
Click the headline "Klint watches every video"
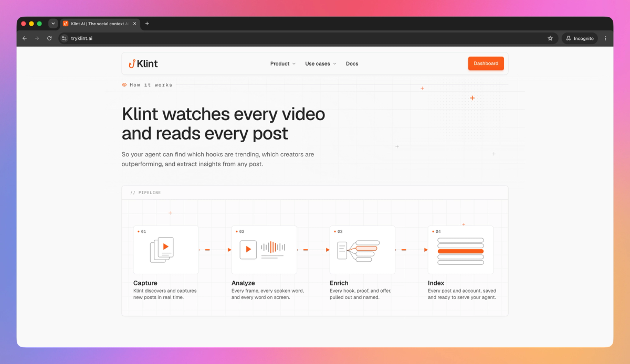click(224, 114)
